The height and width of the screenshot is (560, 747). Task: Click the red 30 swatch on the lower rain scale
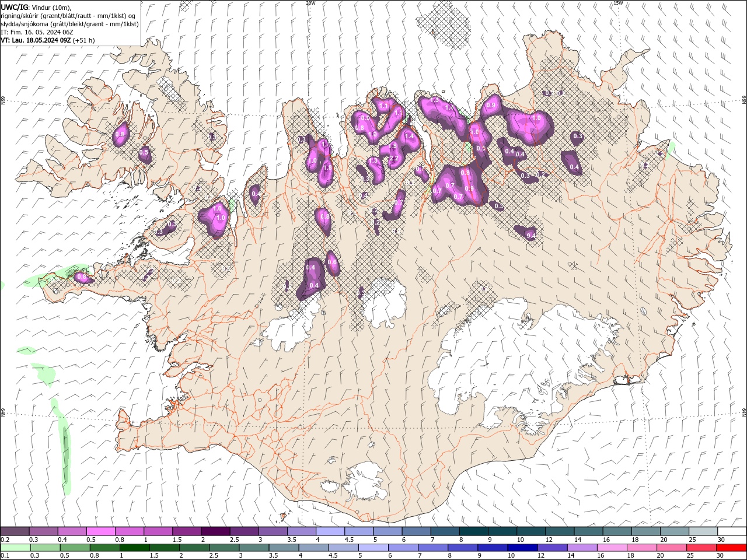click(x=732, y=548)
